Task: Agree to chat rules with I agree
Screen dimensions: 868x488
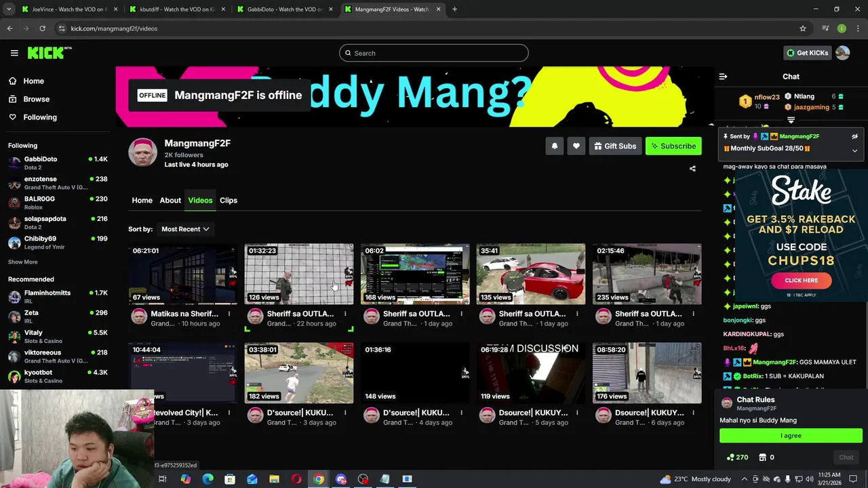Action: pos(791,436)
